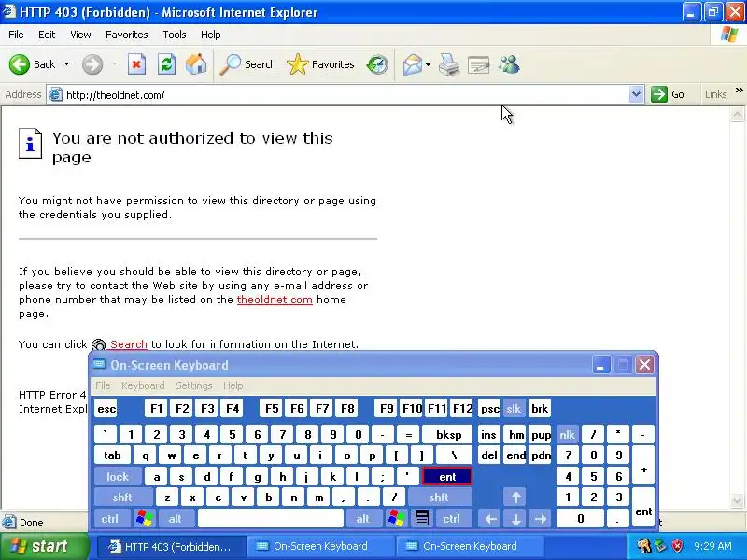The height and width of the screenshot is (560, 747).
Task: Click the left arrow key
Action: point(491,519)
